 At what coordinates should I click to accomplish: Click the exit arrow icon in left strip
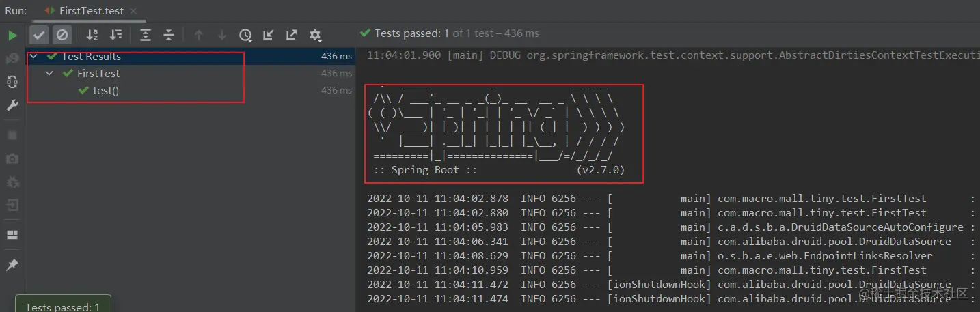[12, 205]
